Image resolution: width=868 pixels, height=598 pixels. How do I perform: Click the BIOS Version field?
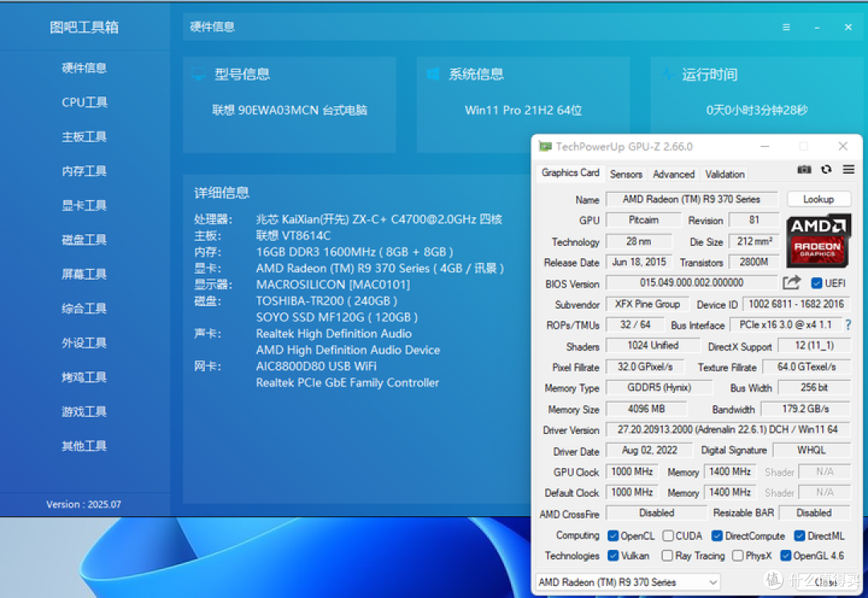tap(691, 283)
